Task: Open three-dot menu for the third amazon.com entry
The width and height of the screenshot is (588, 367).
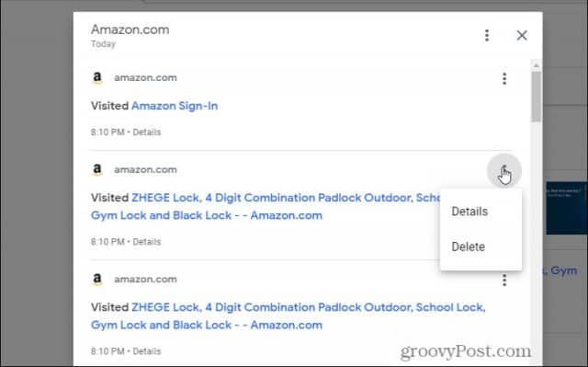Action: point(504,280)
